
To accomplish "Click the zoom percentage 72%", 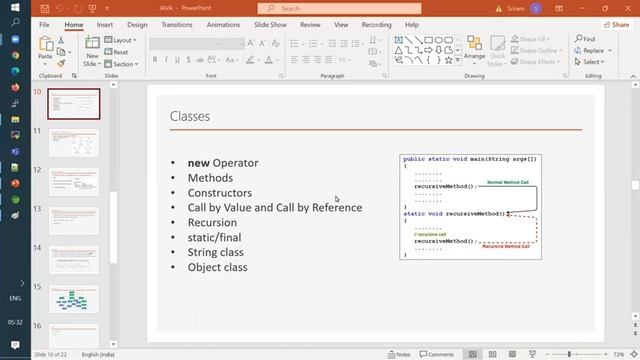I will tap(619, 354).
